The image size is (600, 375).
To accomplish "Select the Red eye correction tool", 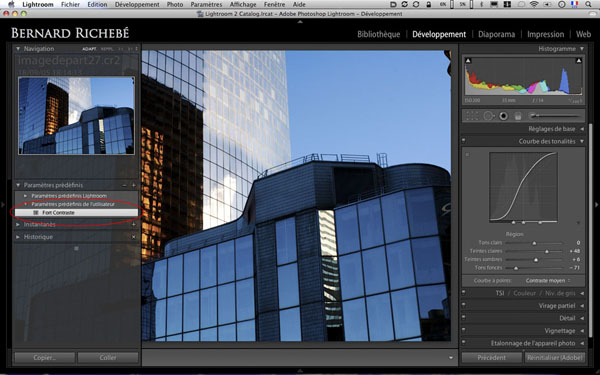I will point(504,116).
